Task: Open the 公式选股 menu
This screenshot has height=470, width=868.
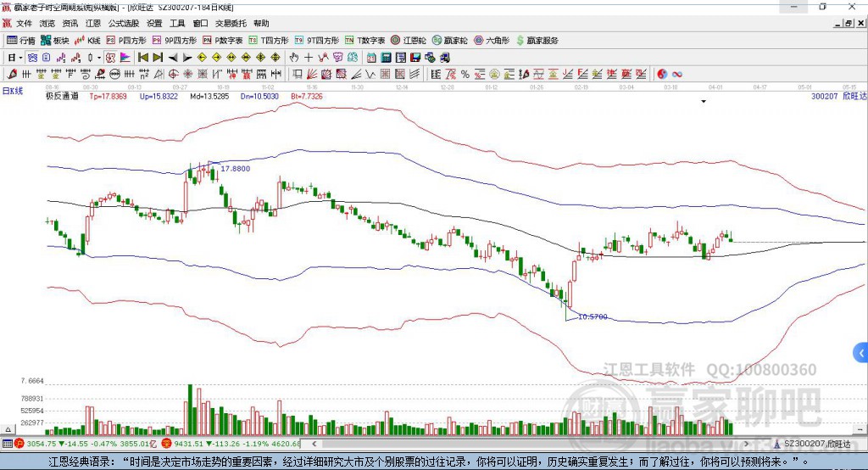Action: coord(124,23)
